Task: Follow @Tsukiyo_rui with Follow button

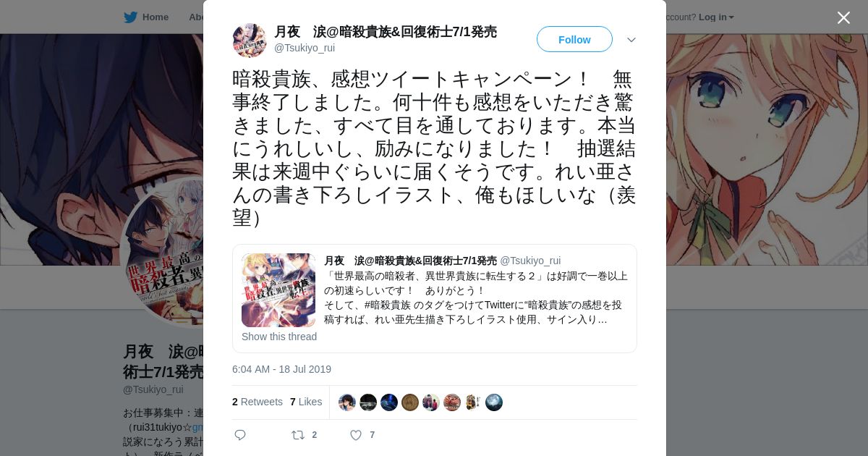Action: pyautogui.click(x=574, y=39)
